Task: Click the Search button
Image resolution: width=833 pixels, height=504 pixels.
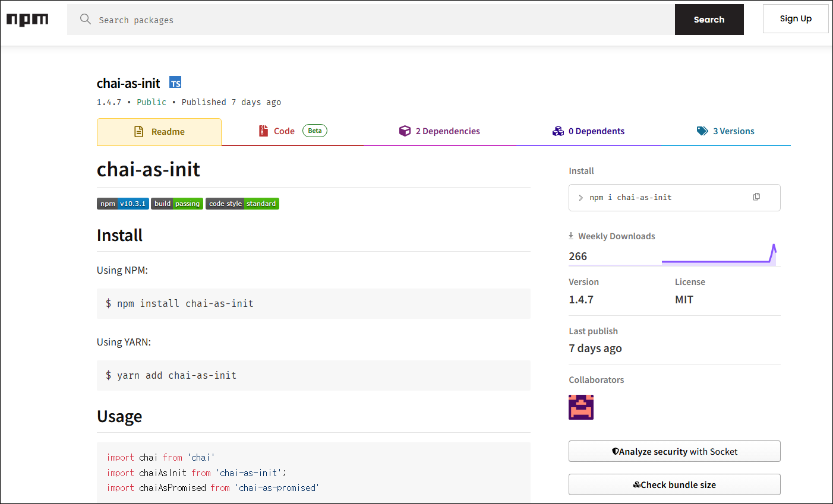Action: click(x=709, y=20)
